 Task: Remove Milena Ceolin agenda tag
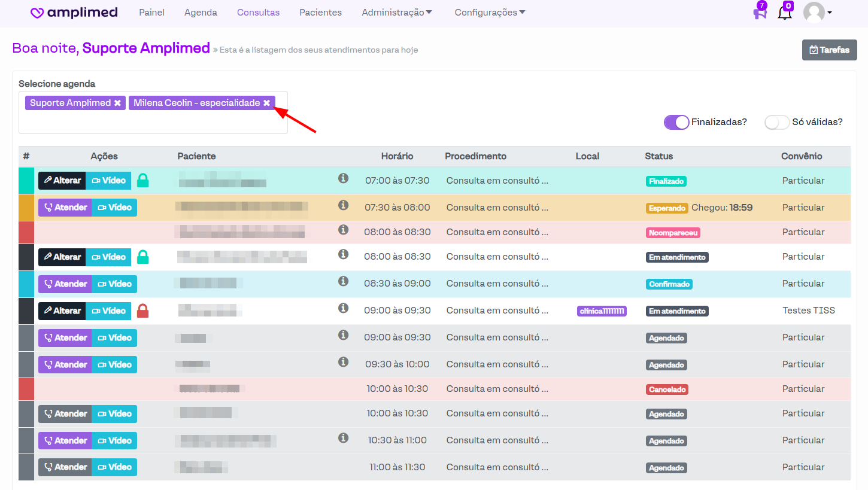click(x=266, y=103)
